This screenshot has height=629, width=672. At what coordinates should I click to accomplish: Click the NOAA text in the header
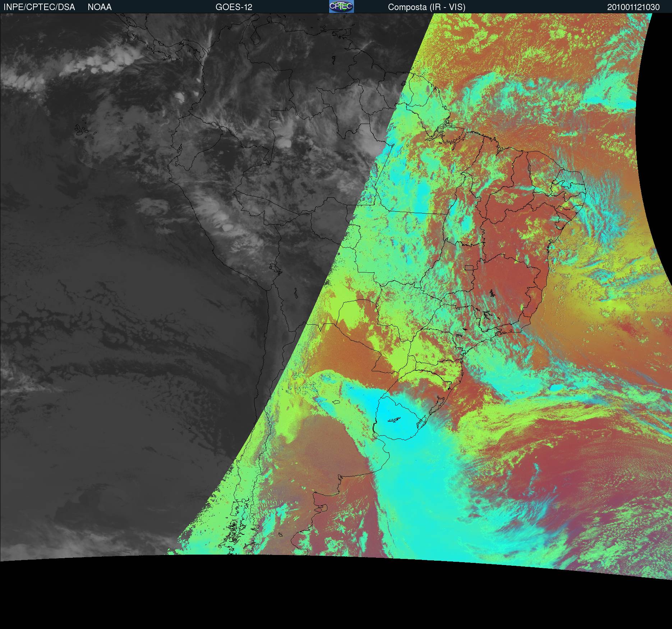click(100, 7)
